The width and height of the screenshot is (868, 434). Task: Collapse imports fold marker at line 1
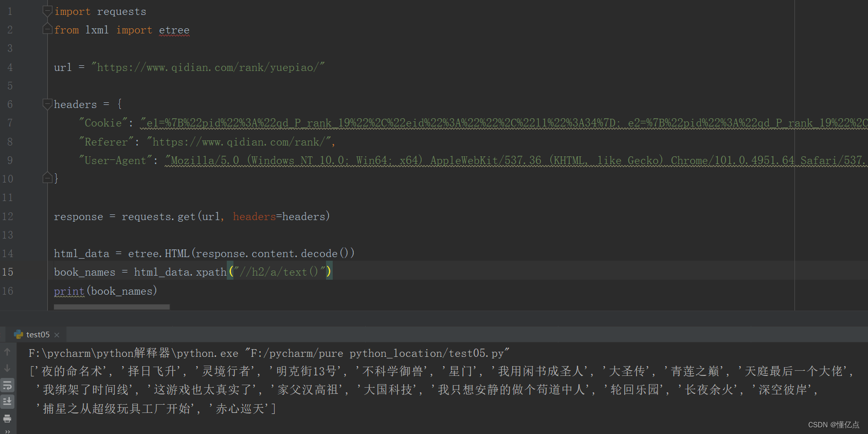[47, 11]
